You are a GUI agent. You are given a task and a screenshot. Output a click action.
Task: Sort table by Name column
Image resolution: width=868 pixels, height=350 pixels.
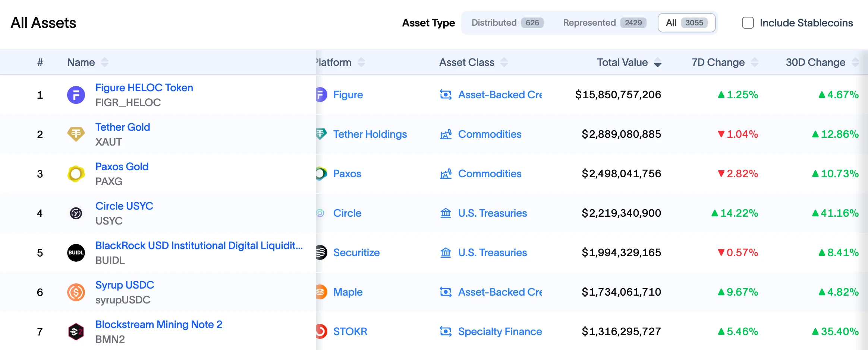tap(105, 62)
